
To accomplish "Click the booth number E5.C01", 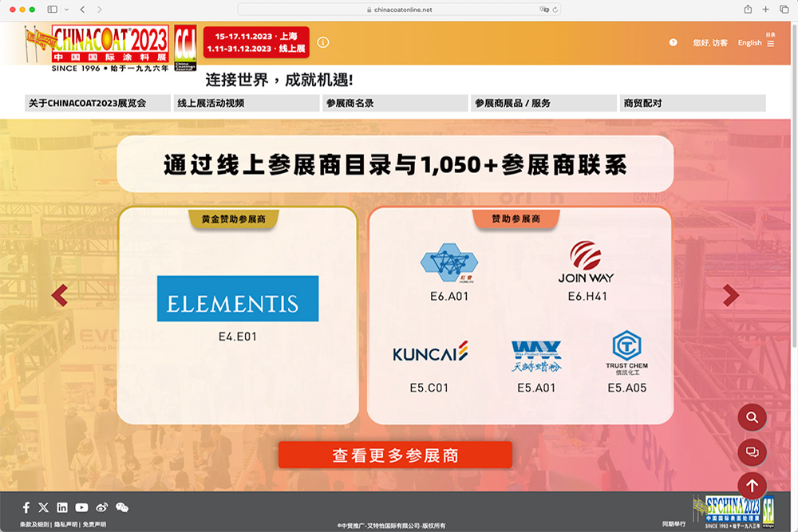I will (429, 388).
